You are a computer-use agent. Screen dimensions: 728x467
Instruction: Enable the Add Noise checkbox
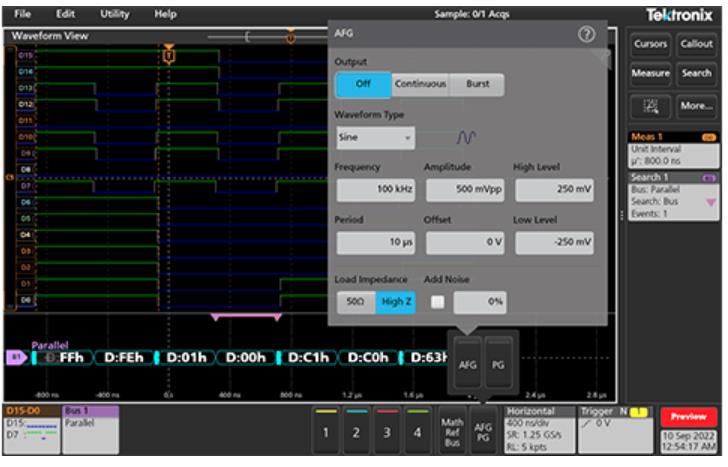pyautogui.click(x=437, y=302)
